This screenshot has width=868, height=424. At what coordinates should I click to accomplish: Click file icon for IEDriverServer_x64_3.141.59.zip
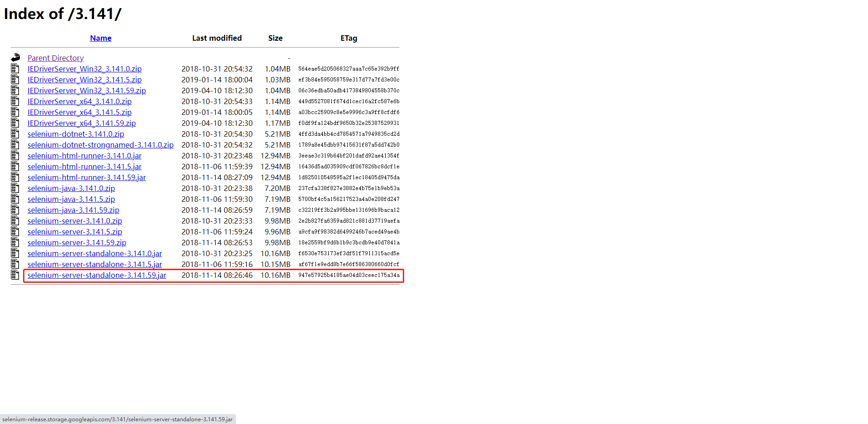[15, 123]
